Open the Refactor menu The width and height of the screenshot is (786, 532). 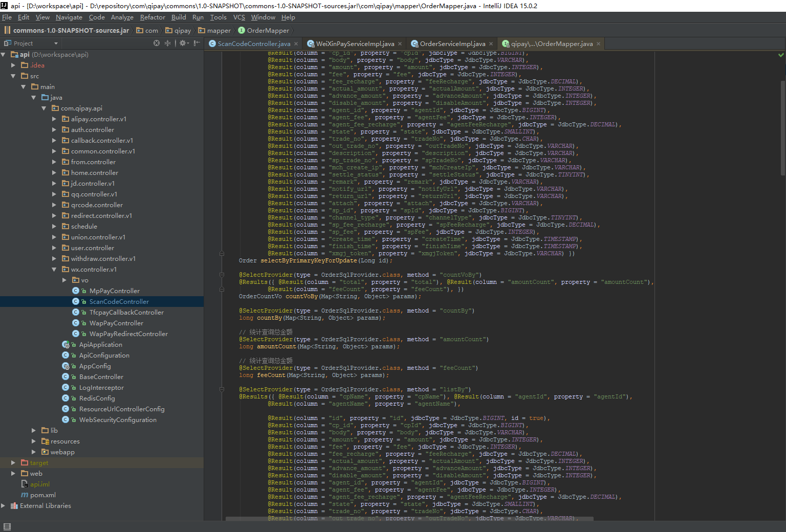pyautogui.click(x=152, y=17)
